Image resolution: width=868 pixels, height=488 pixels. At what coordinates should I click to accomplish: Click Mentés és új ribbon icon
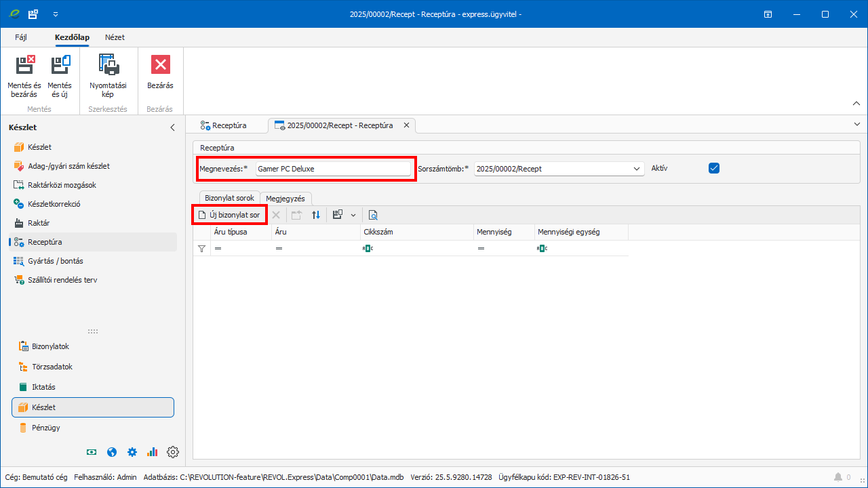(60, 77)
